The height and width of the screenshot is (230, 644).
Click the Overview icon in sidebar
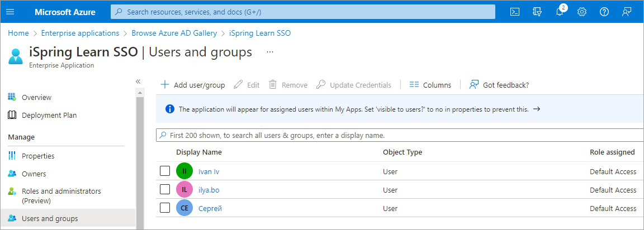(12, 97)
